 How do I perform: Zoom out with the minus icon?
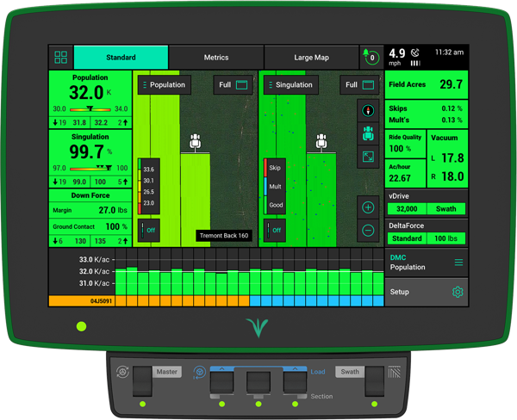[368, 230]
